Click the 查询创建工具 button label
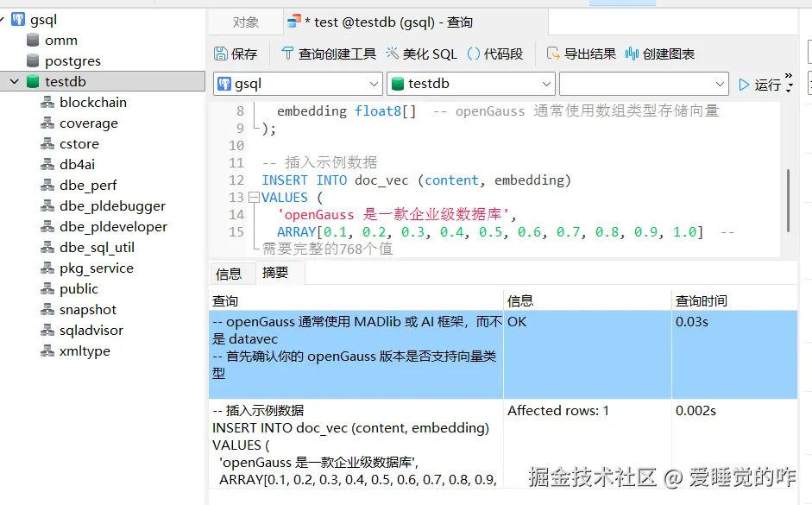Image resolution: width=812 pixels, height=505 pixels. 337,54
